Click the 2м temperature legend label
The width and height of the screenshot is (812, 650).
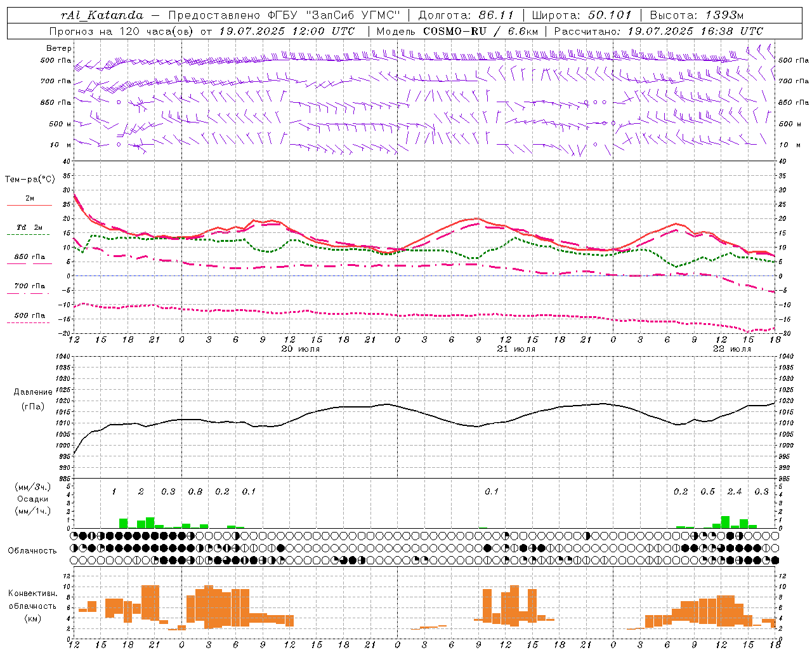click(30, 199)
